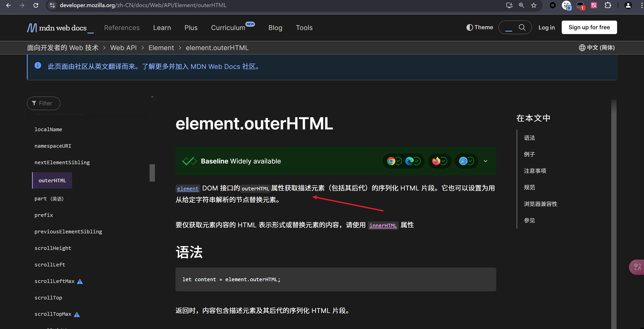
Task: Open the References menu
Action: [x=122, y=28]
